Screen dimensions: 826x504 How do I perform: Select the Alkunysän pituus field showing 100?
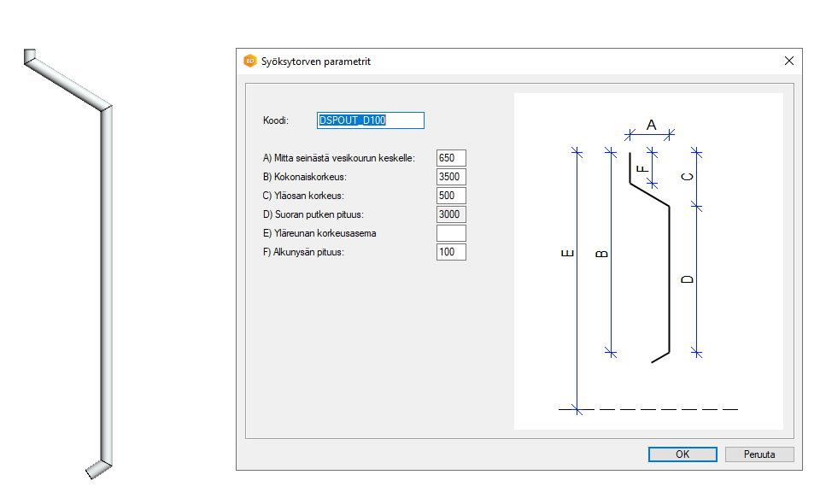(x=450, y=252)
